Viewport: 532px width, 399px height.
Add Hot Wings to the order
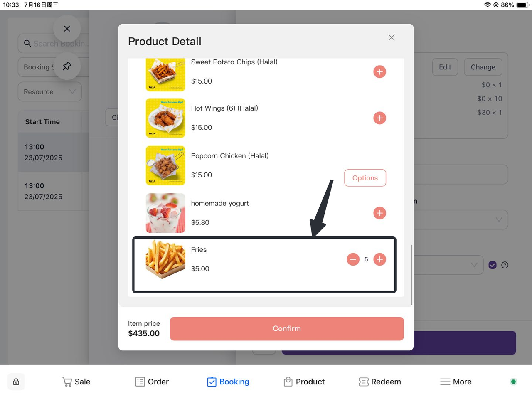(379, 118)
